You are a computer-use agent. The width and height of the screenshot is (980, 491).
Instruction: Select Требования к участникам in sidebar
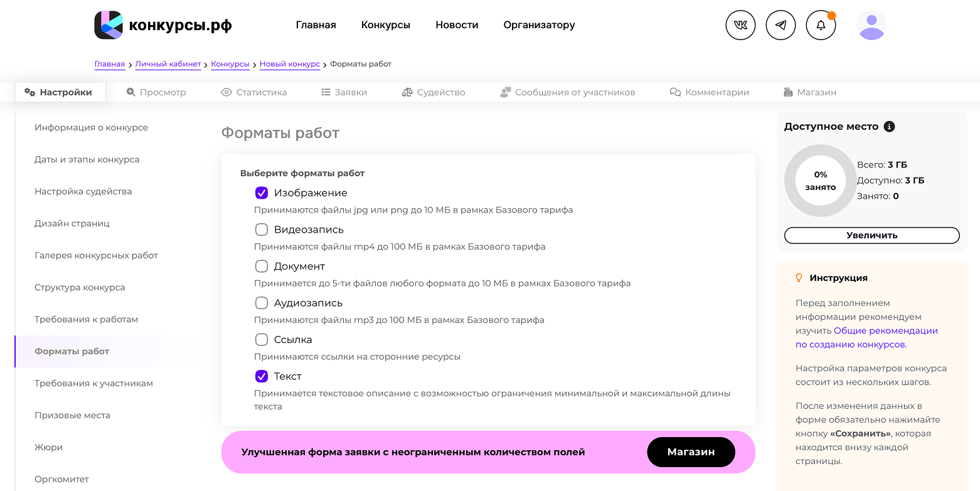[x=93, y=383]
